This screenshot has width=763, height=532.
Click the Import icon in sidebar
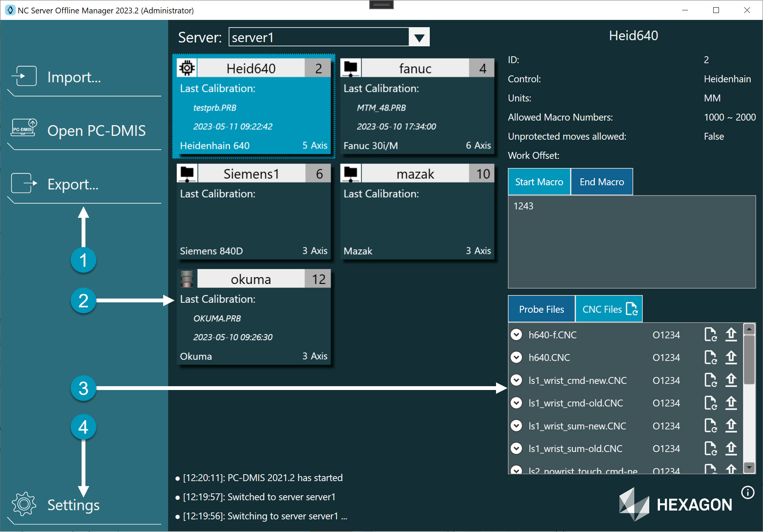(24, 76)
